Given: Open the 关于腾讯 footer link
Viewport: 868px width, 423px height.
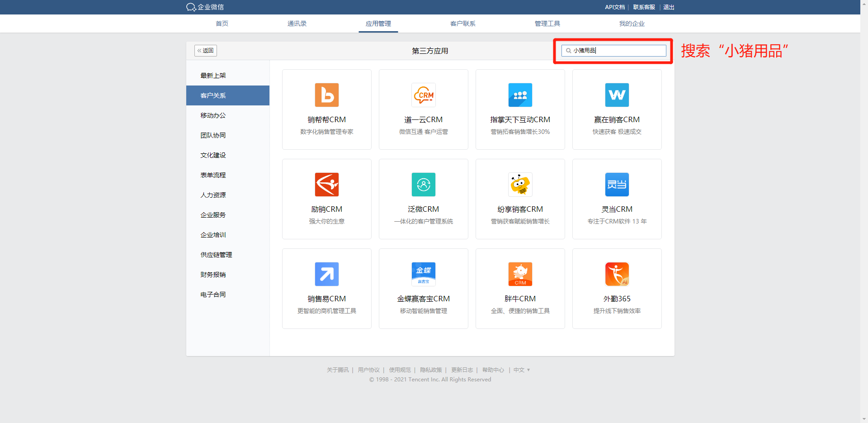Looking at the screenshot, I should point(338,370).
